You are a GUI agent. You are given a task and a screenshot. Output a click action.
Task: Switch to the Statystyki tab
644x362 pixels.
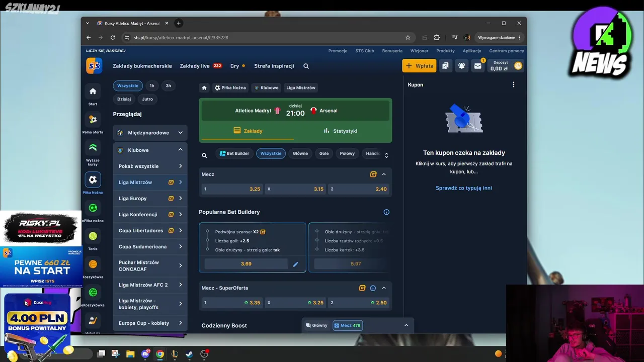tap(340, 131)
